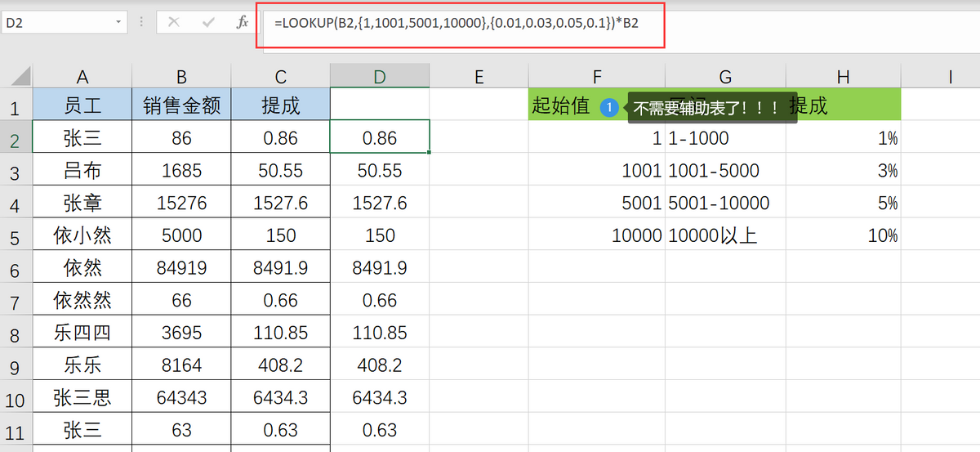Click cell containing 依然然
The height and width of the screenshot is (452, 980).
pyautogui.click(x=82, y=300)
